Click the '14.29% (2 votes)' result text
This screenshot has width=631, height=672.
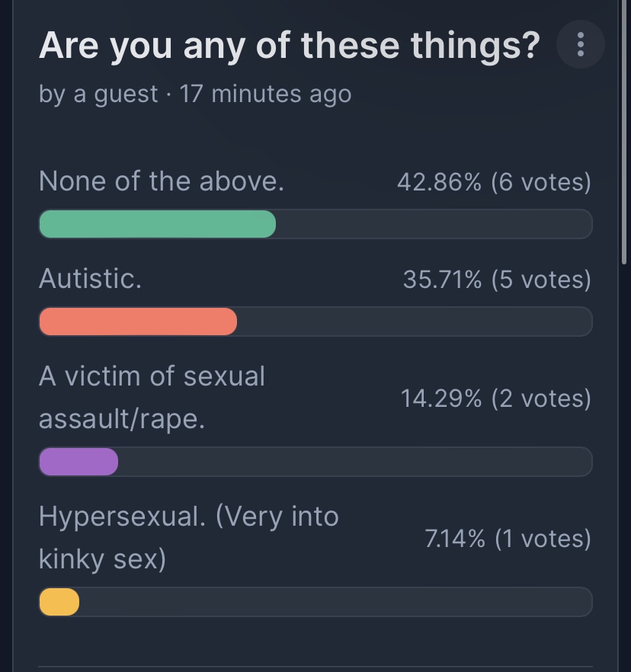click(x=496, y=398)
